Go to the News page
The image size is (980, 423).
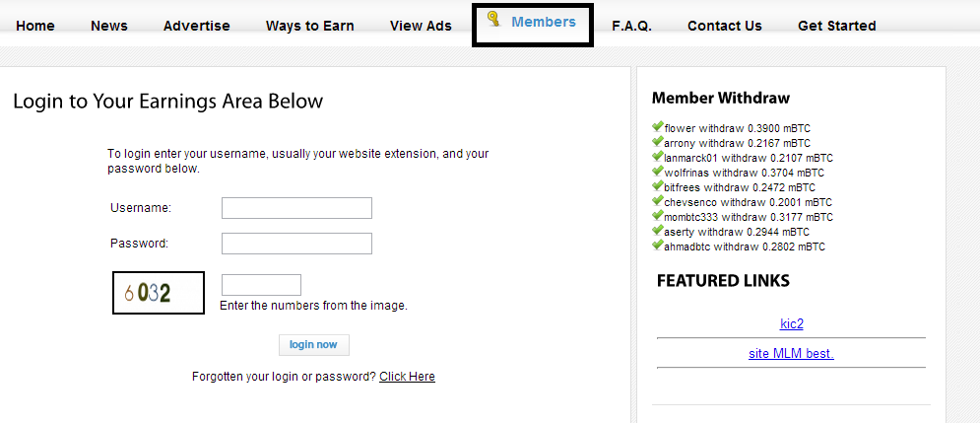click(x=108, y=26)
